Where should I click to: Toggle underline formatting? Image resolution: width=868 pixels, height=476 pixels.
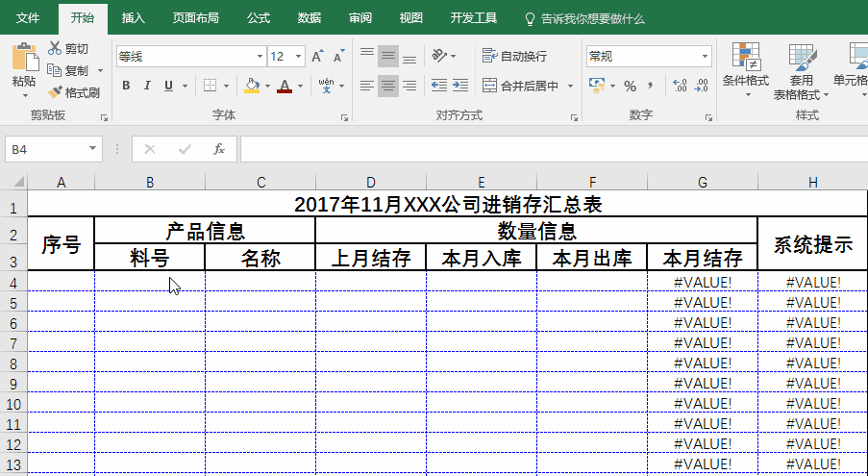pyautogui.click(x=168, y=86)
